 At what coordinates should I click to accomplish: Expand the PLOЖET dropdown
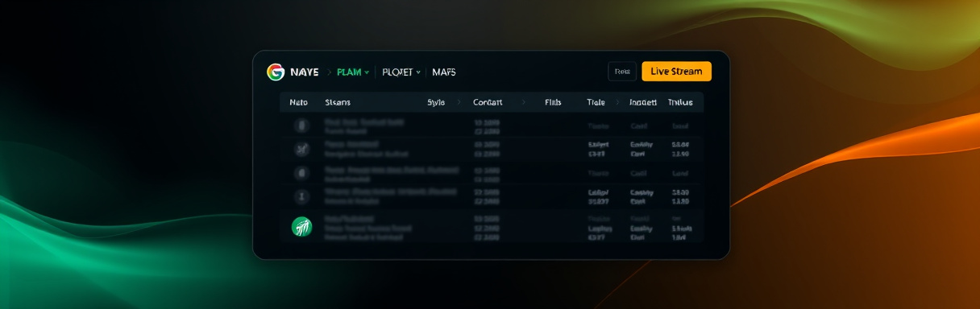pos(401,72)
